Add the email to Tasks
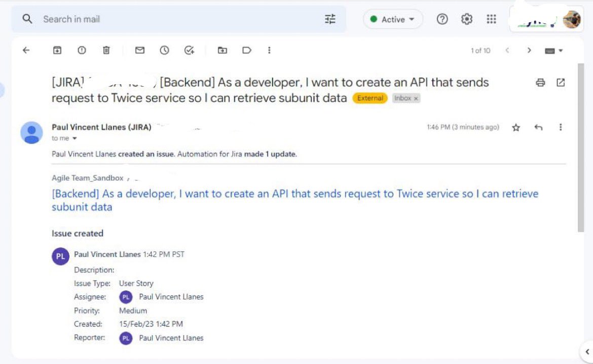The width and height of the screenshot is (593, 364). click(189, 50)
